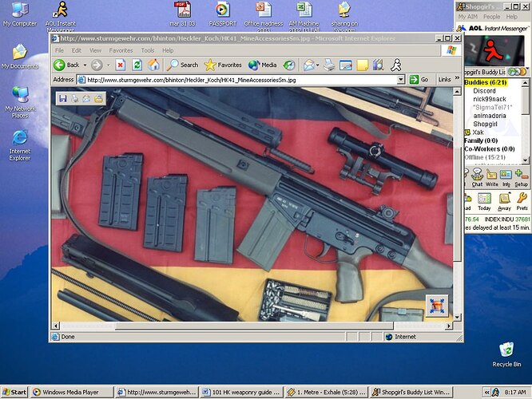Go to the Home page via house icon
This screenshot has width=532, height=399.
[x=153, y=65]
